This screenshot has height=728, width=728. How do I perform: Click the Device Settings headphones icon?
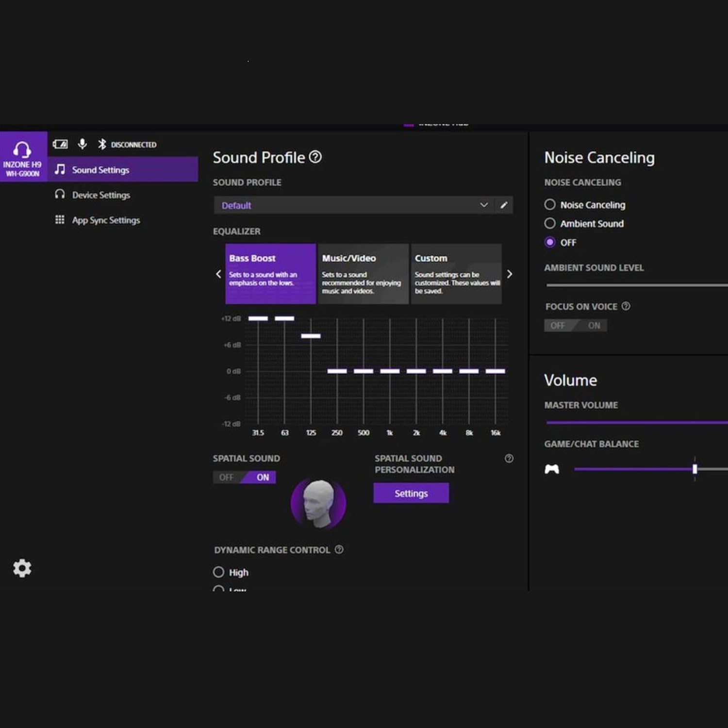point(60,195)
